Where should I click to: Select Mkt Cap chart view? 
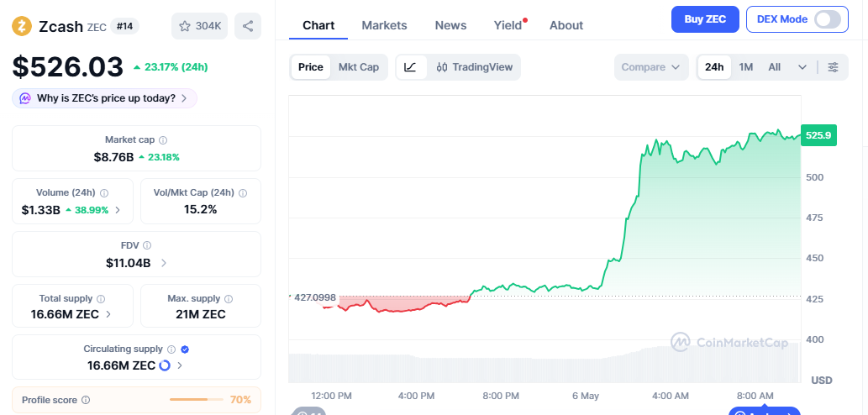pos(359,67)
